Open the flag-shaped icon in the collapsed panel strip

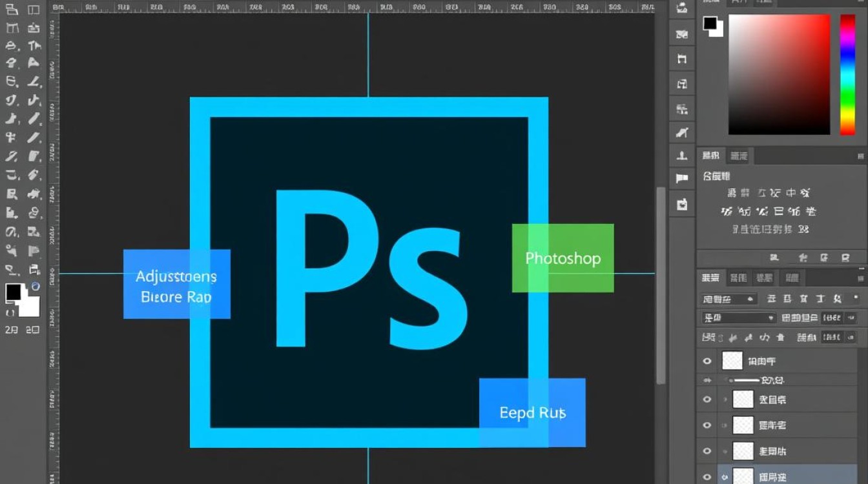pos(682,179)
